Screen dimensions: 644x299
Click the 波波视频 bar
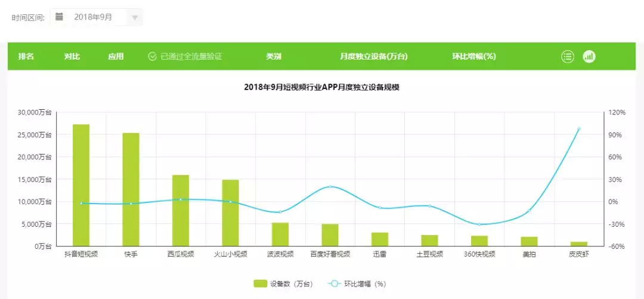click(x=280, y=235)
